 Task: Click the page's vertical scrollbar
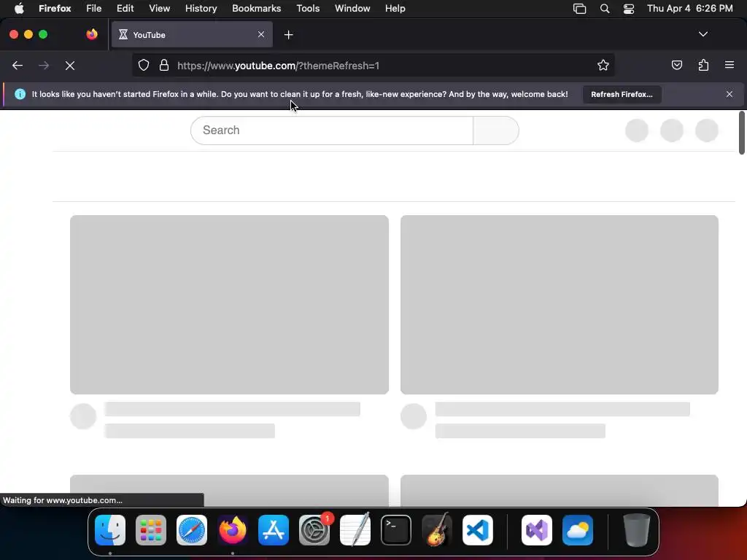741,133
